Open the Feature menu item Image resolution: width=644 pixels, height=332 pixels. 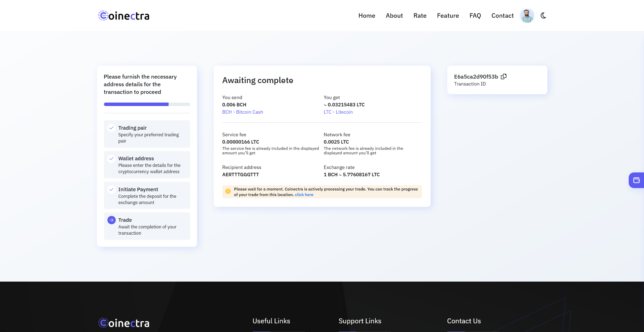click(448, 16)
